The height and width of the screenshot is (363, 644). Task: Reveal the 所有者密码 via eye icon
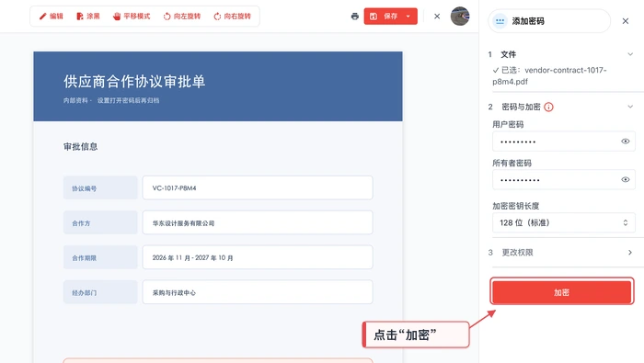click(x=625, y=179)
